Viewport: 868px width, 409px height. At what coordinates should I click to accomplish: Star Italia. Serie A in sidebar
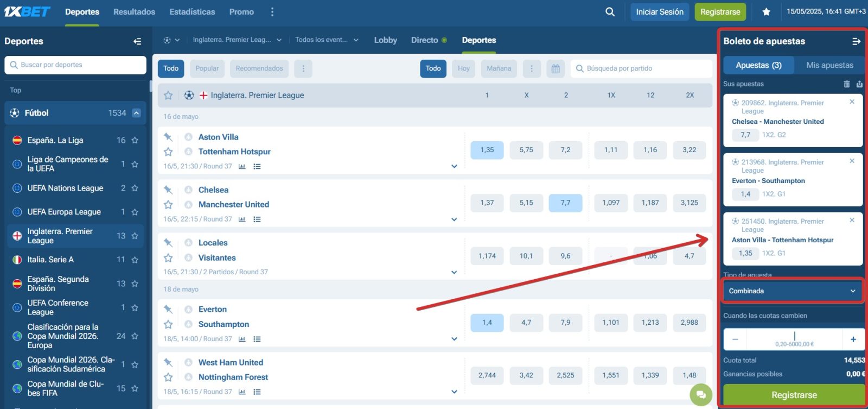pyautogui.click(x=135, y=260)
